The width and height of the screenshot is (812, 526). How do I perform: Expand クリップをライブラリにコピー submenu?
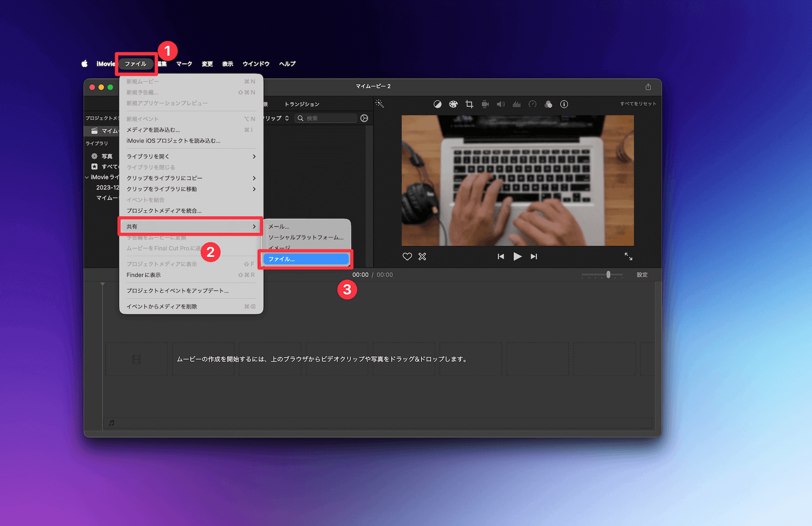pyautogui.click(x=191, y=178)
